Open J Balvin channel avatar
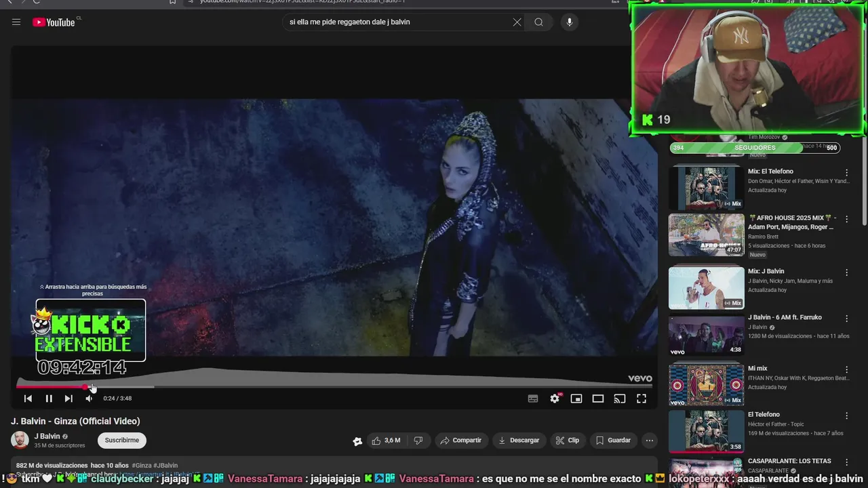Image resolution: width=868 pixels, height=488 pixels. point(20,440)
